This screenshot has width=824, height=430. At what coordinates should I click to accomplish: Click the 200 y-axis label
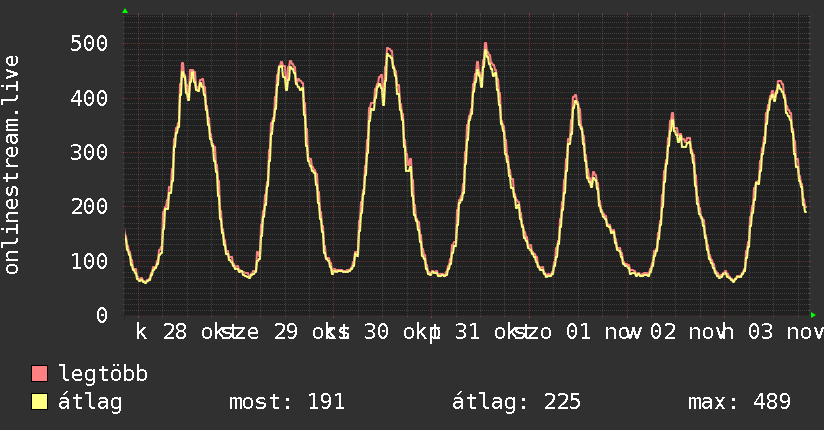(89, 207)
